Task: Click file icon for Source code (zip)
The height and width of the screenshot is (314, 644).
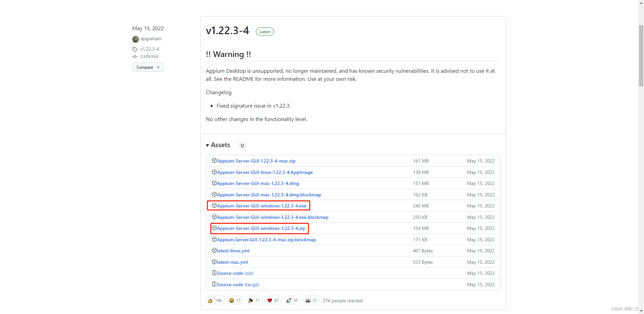Action: pyautogui.click(x=214, y=273)
